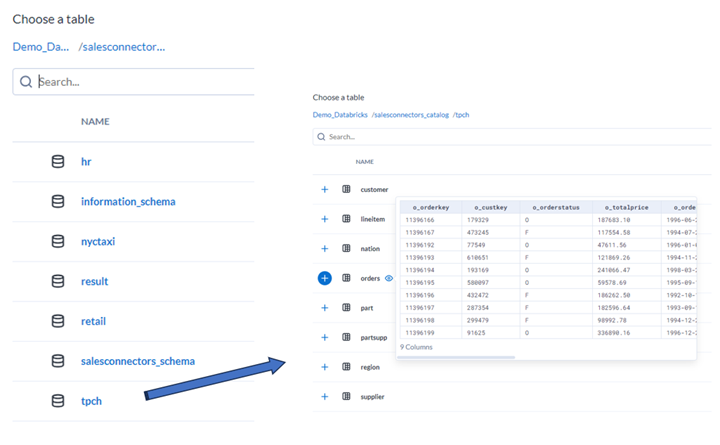Click the database icon next to information_schema
Screen dimensions: 720x445
(x=58, y=202)
